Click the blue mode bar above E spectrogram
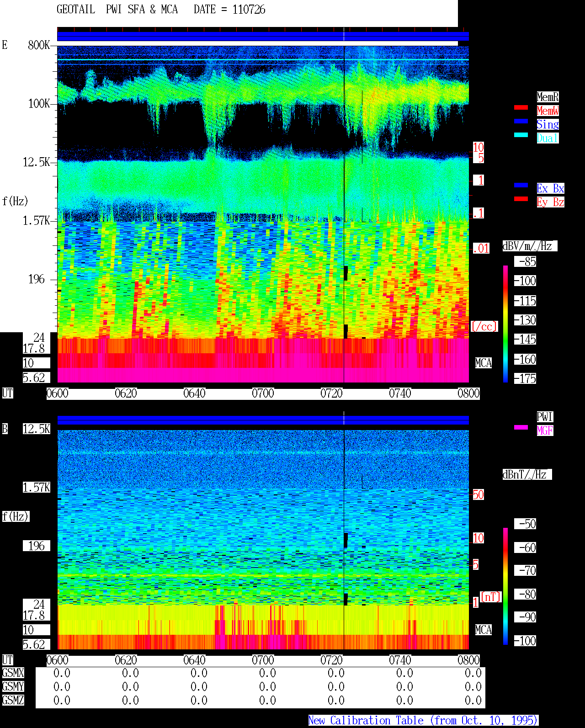Image resolution: width=585 pixels, height=728 pixels. pyautogui.click(x=263, y=36)
